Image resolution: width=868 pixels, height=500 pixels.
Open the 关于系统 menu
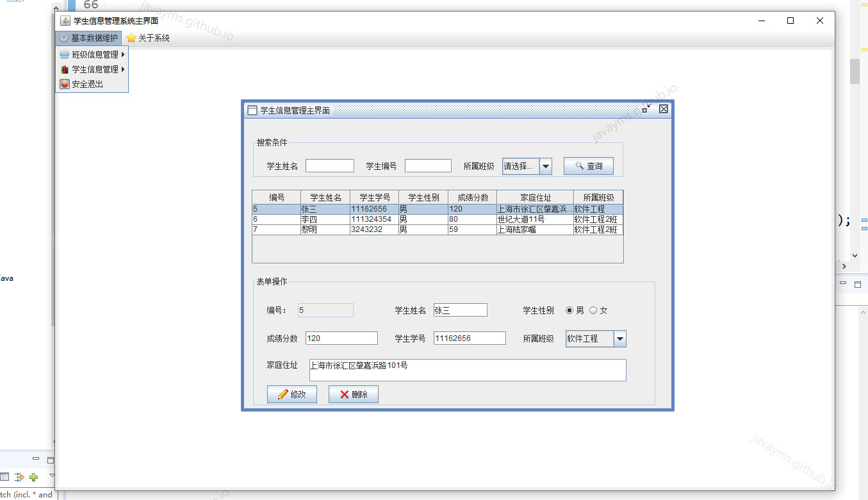click(147, 37)
